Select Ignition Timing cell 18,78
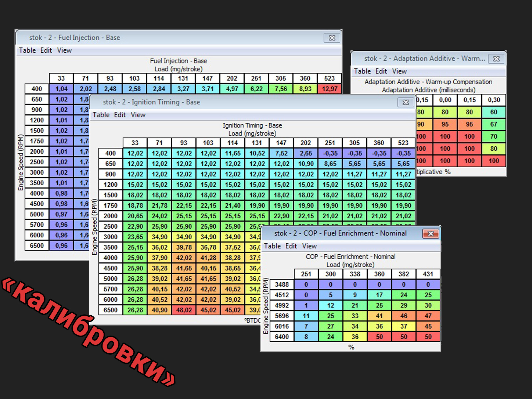 point(135,206)
